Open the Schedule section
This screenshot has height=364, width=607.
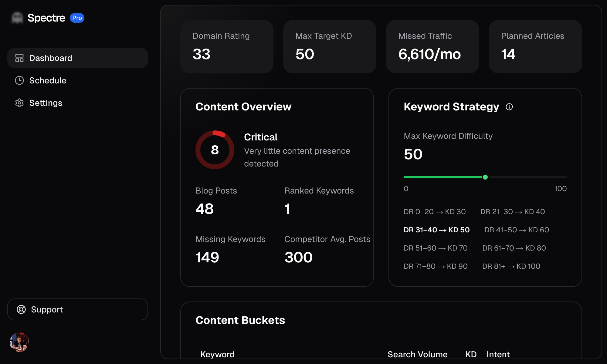47,80
